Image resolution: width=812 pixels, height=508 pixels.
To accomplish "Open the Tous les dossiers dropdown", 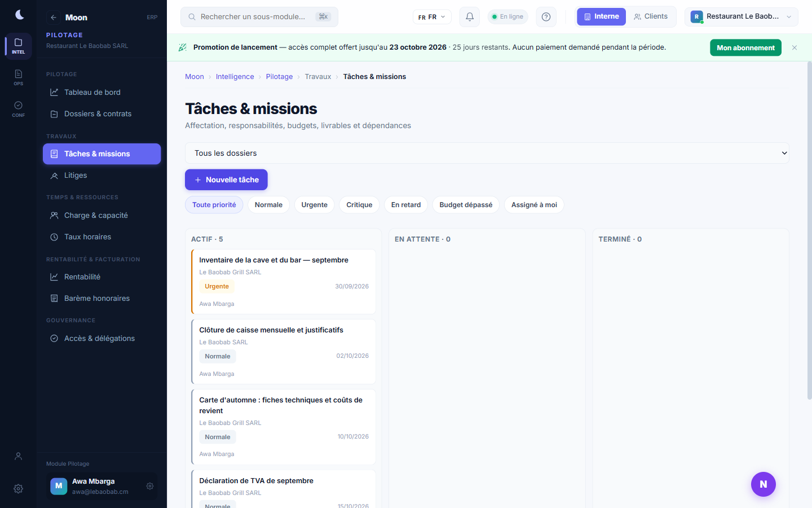I will coord(487,153).
